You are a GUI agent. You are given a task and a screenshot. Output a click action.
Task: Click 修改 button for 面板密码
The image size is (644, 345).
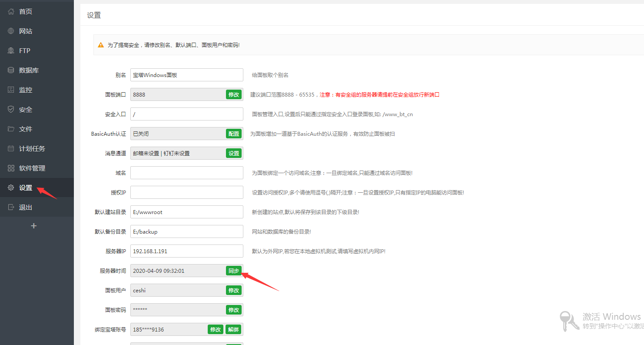(234, 310)
